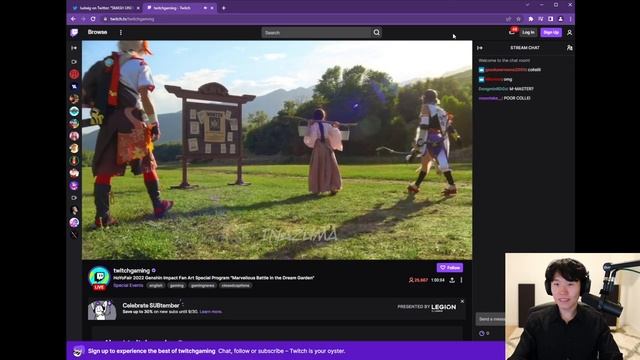The width and height of the screenshot is (640, 360).
Task: Open Prime loot notifications icon
Action: (512, 32)
